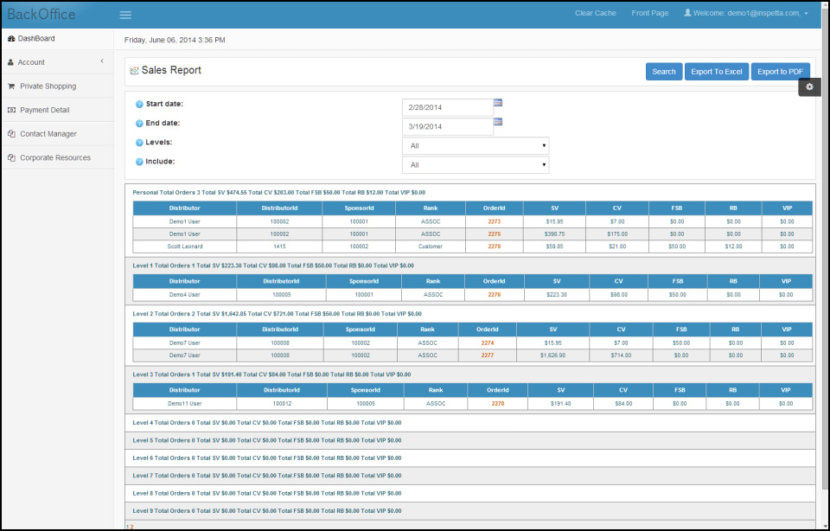This screenshot has width=830, height=531.
Task: Click the Sales Report title icon
Action: (x=134, y=70)
